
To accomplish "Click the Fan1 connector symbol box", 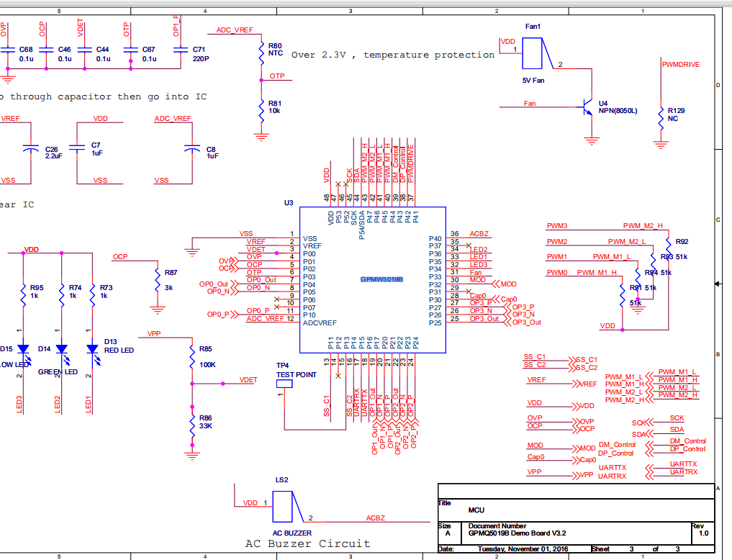I will pos(532,53).
